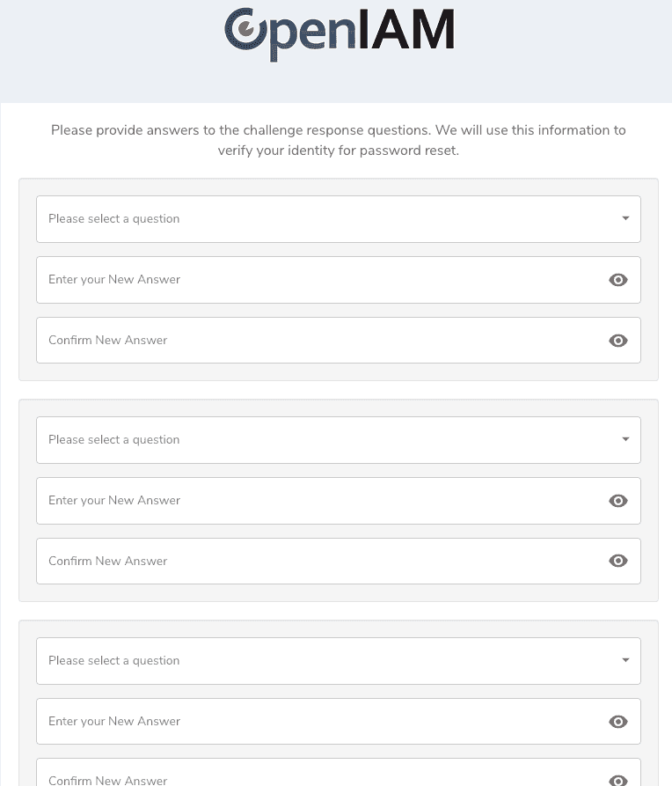This screenshot has width=672, height=786.
Task: Open the third 'Please select a question' dropdown
Action: [x=325, y=661]
